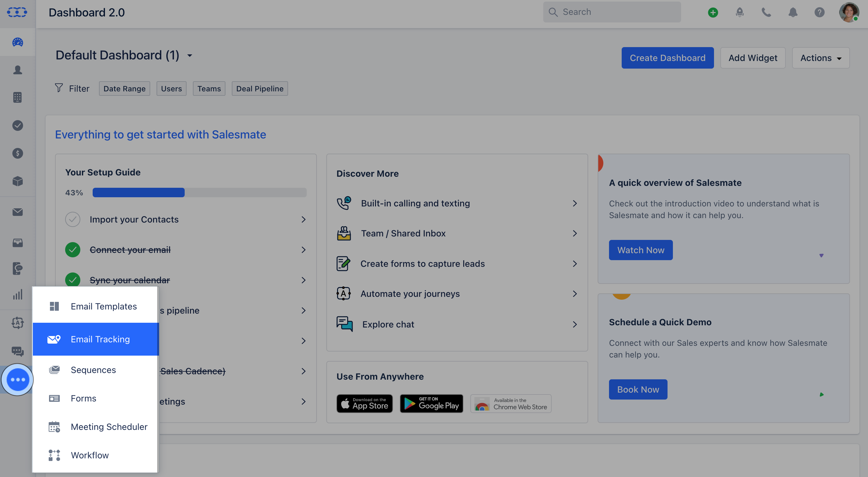Click the Chrome Web Store badge
The width and height of the screenshot is (868, 477).
click(511, 403)
